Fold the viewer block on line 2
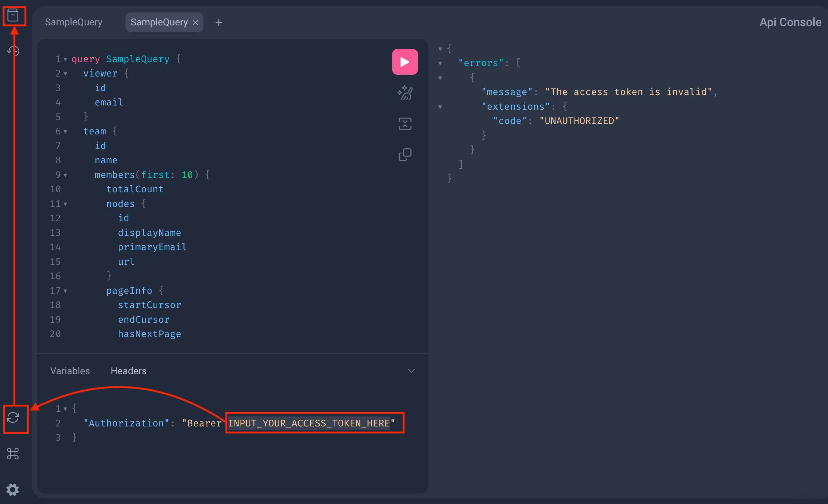The height and width of the screenshot is (504, 828). click(65, 74)
